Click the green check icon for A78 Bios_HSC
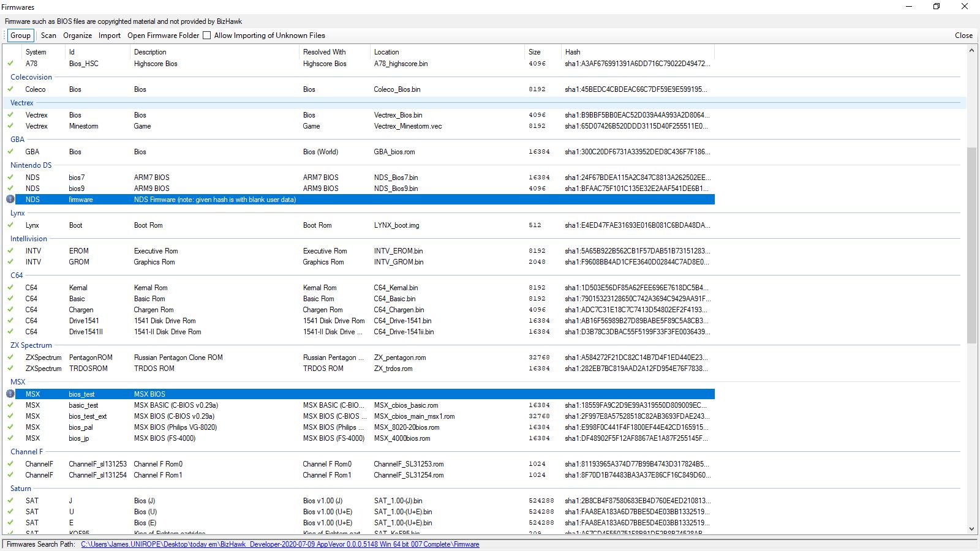 click(10, 63)
